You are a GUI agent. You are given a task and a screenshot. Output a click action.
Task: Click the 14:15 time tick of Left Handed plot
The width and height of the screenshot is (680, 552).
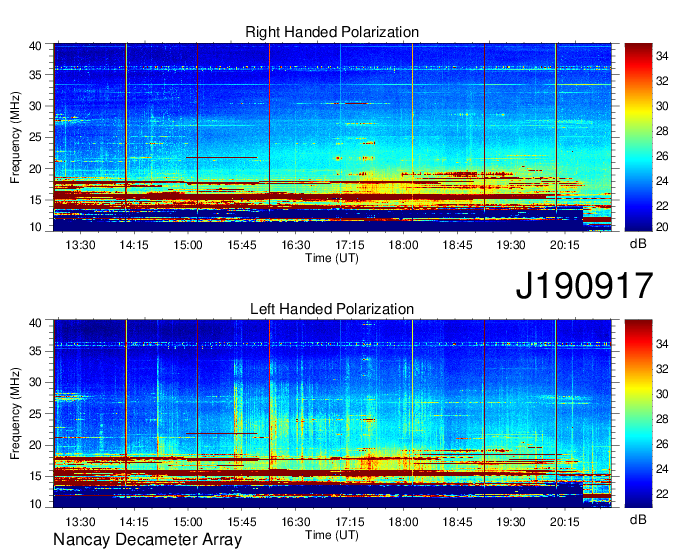coord(134,522)
